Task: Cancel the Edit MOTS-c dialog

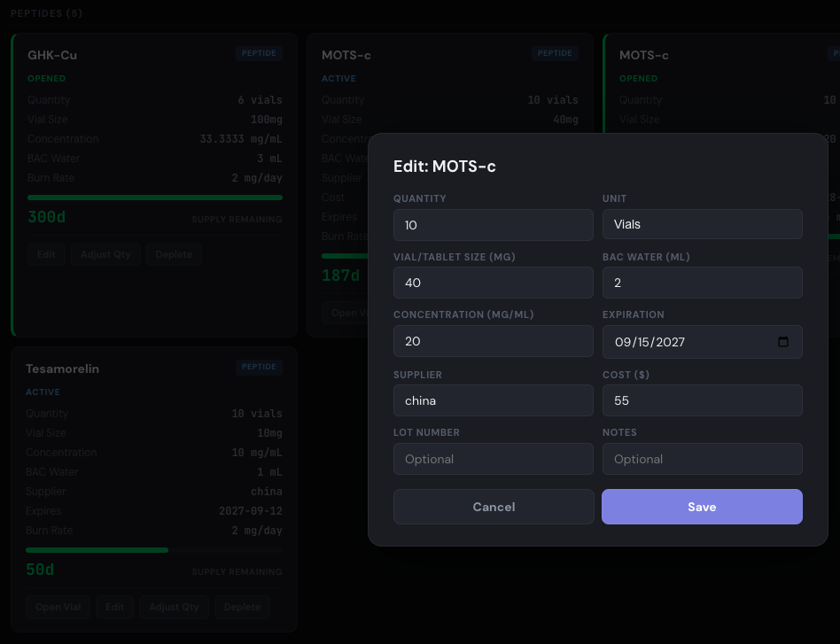Action: coord(494,507)
